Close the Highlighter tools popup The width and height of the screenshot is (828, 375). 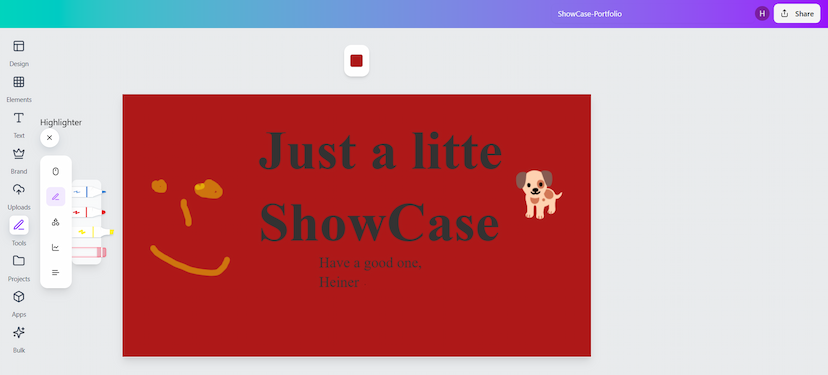point(49,138)
